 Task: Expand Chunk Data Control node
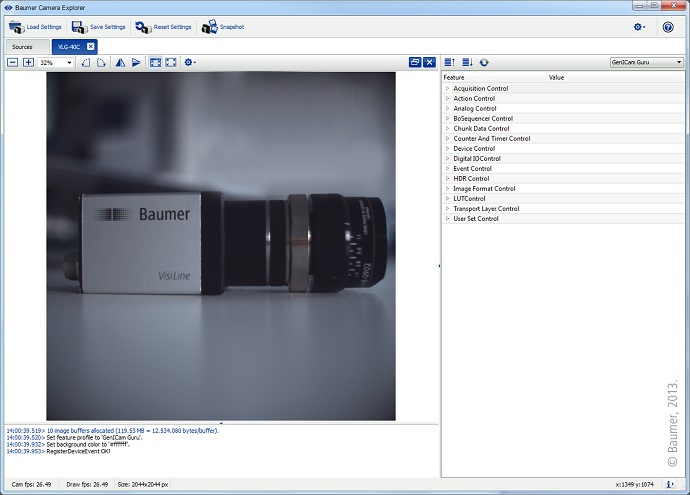(448, 128)
